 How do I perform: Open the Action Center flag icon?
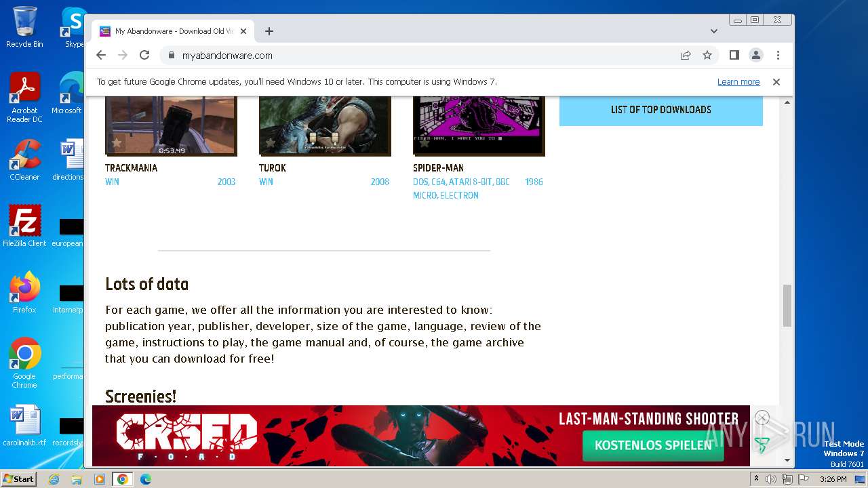(802, 479)
